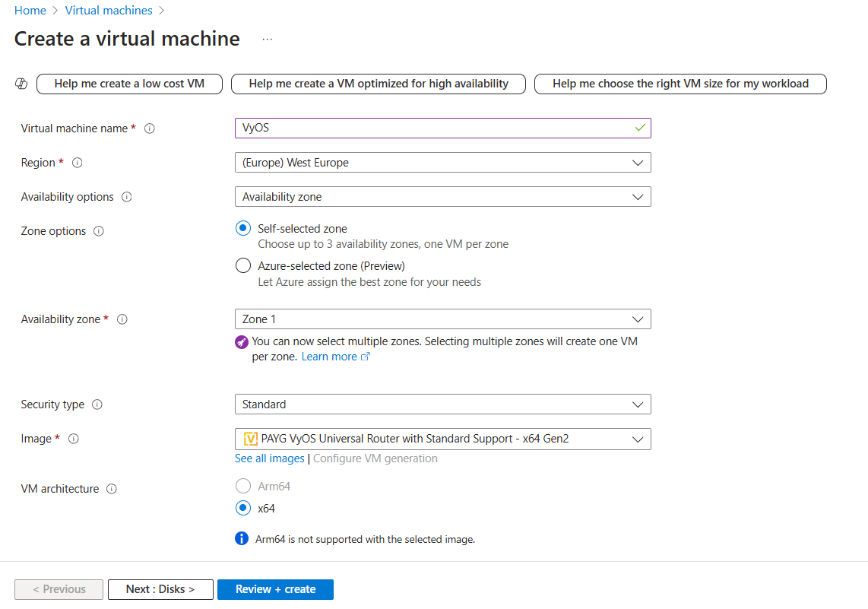Click the Copilot icon beside VM suggestions
The image size is (868, 609).
21,84
